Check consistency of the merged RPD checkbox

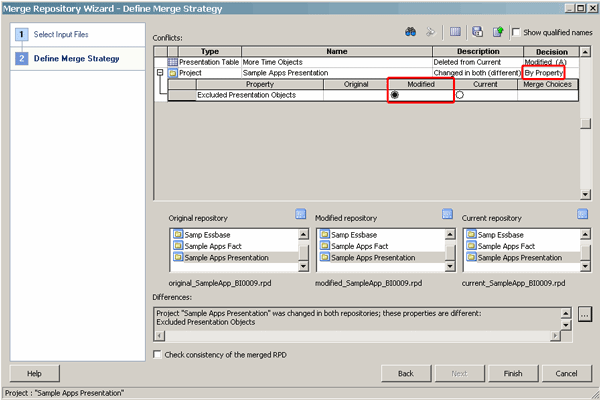(157, 354)
